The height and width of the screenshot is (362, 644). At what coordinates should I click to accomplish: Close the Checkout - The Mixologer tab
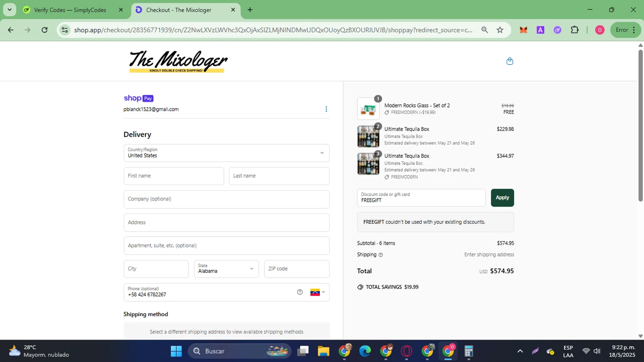233,10
